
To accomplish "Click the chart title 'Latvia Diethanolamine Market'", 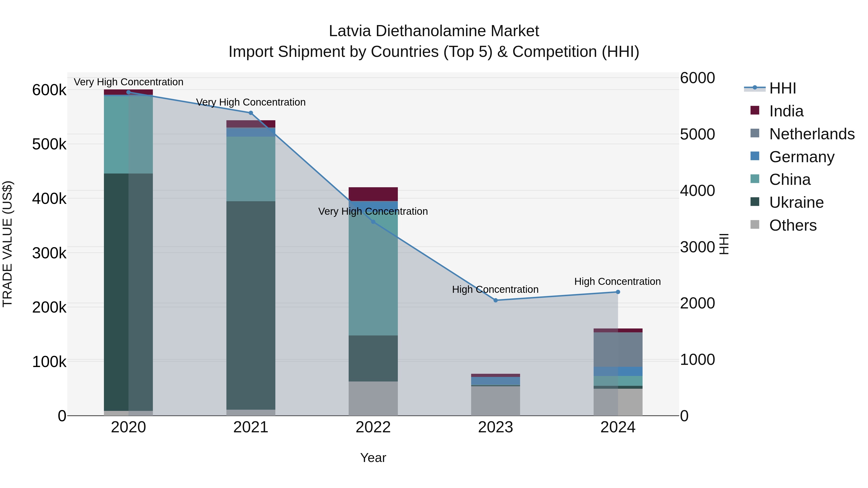I will click(434, 31).
